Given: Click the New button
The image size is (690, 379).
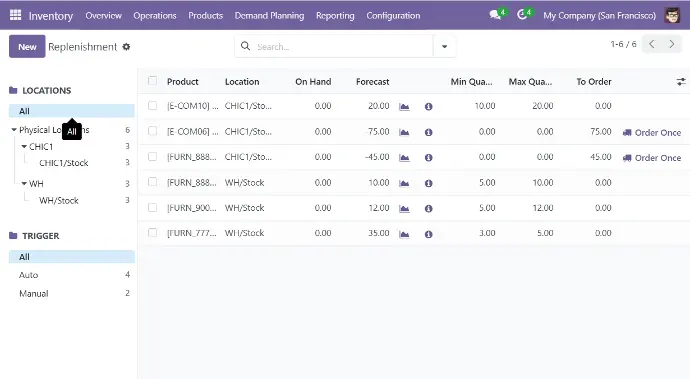Looking at the screenshot, I should [x=27, y=47].
